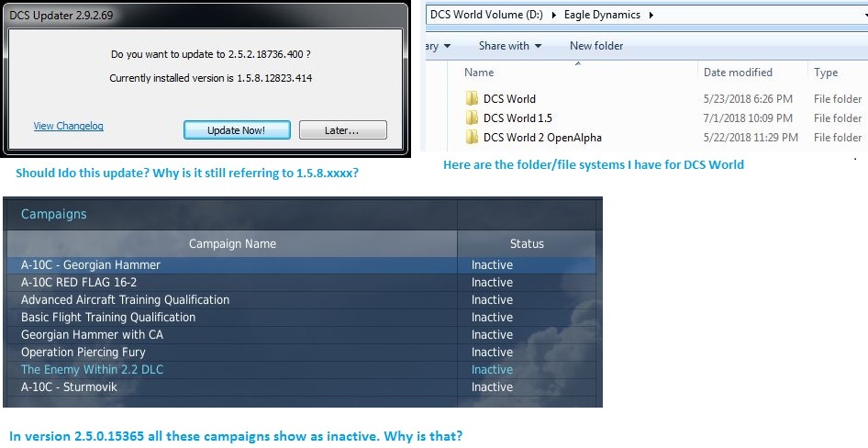This screenshot has width=868, height=448.
Task: Click DCS World Volume (D:) breadcrumb
Action: [486, 15]
